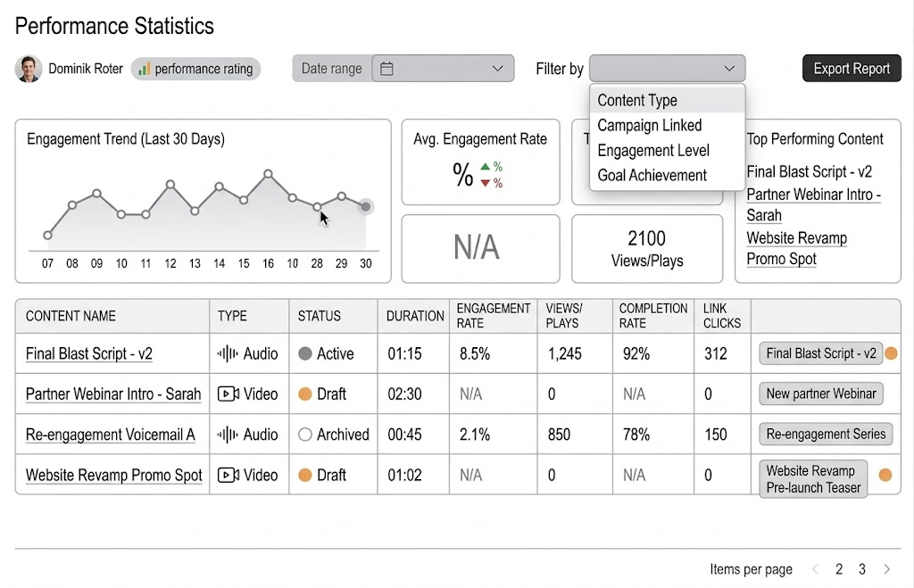Click the chart data point for day 12
The image size is (914, 588).
coord(170,184)
